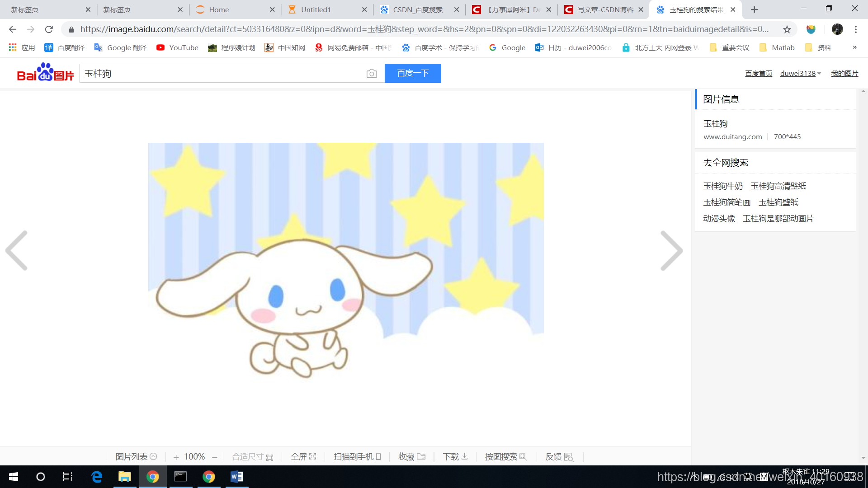Search for 动漫头像
This screenshot has height=488, width=868.
719,219
